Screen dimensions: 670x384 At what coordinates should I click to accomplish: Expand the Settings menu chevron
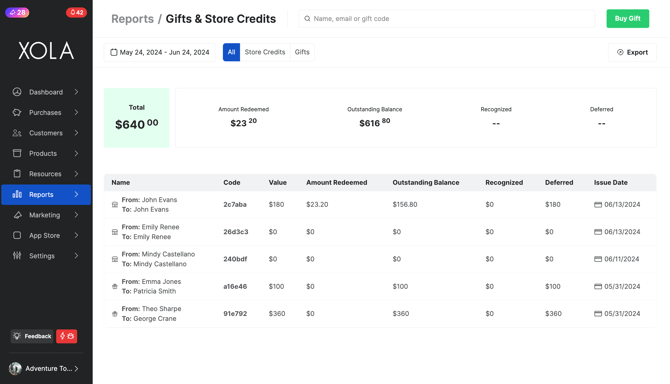click(x=76, y=255)
